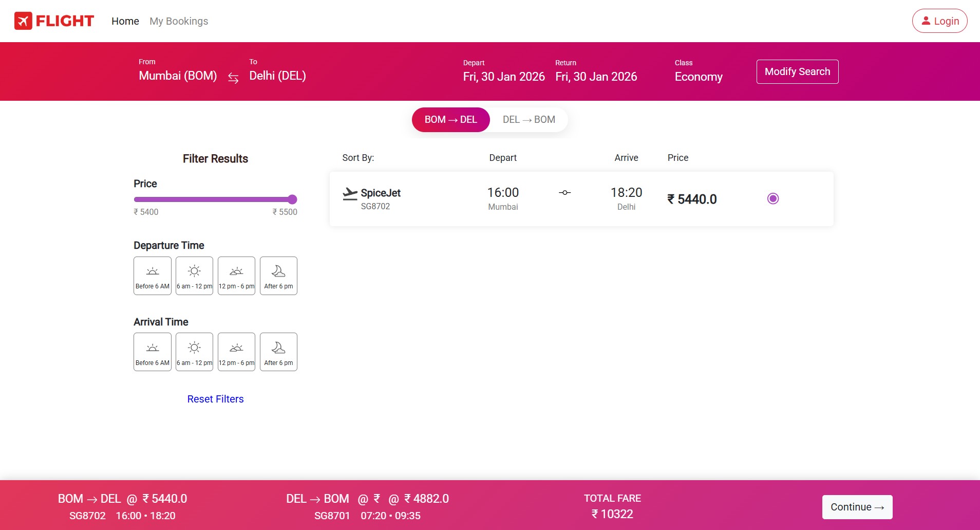This screenshot has height=530, width=980.
Task: Select the radio button for the ₹5440 flight
Action: [772, 198]
